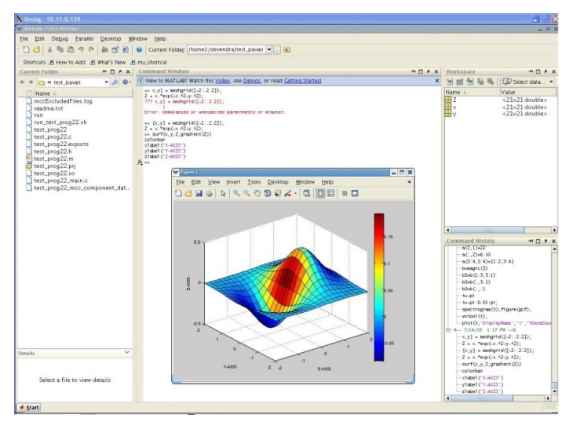Hide Plot Tools icon in figure toolbar
Image resolution: width=576 pixels, height=422 pixels.
point(344,193)
